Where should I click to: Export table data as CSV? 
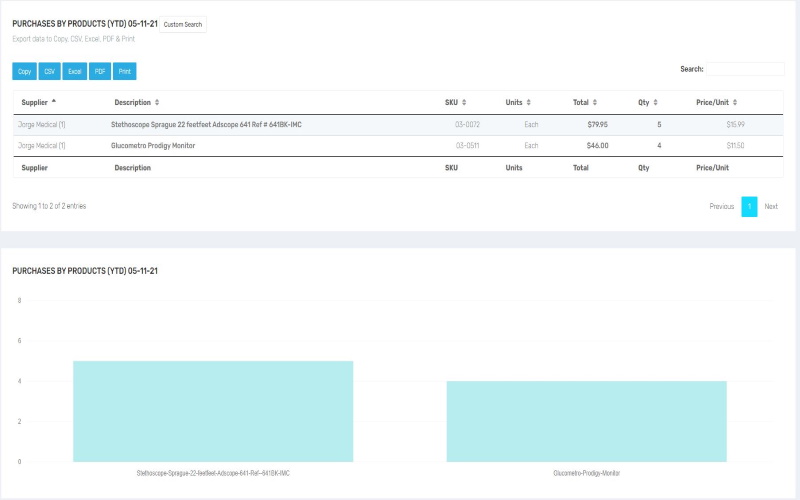[x=49, y=71]
